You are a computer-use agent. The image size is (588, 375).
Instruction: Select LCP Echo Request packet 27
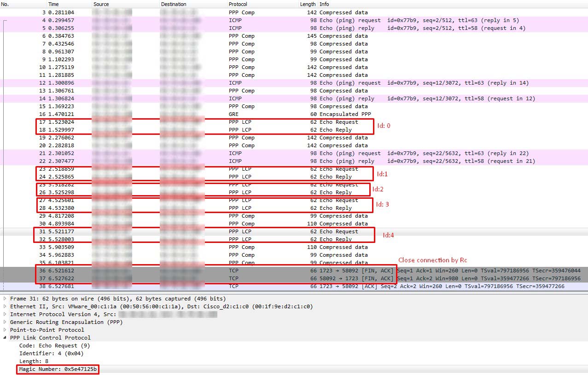point(294,200)
